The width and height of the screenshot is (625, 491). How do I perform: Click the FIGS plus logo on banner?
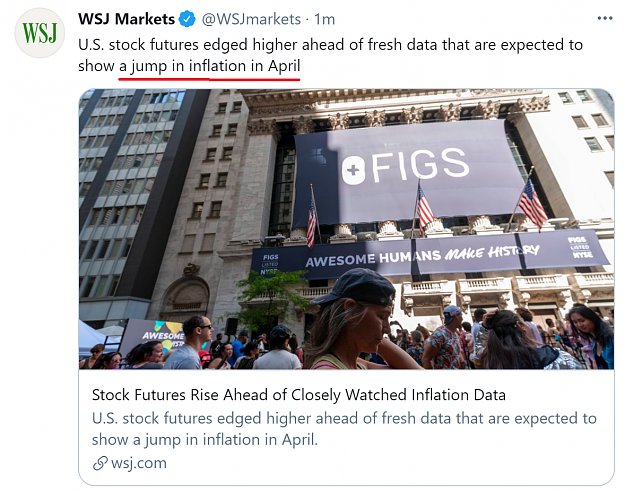click(x=353, y=170)
